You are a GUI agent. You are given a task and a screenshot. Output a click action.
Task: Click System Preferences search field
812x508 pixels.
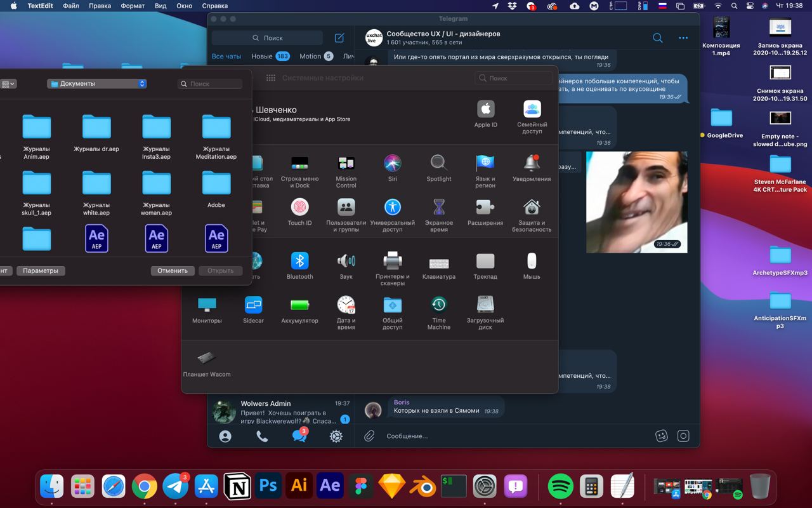click(513, 78)
